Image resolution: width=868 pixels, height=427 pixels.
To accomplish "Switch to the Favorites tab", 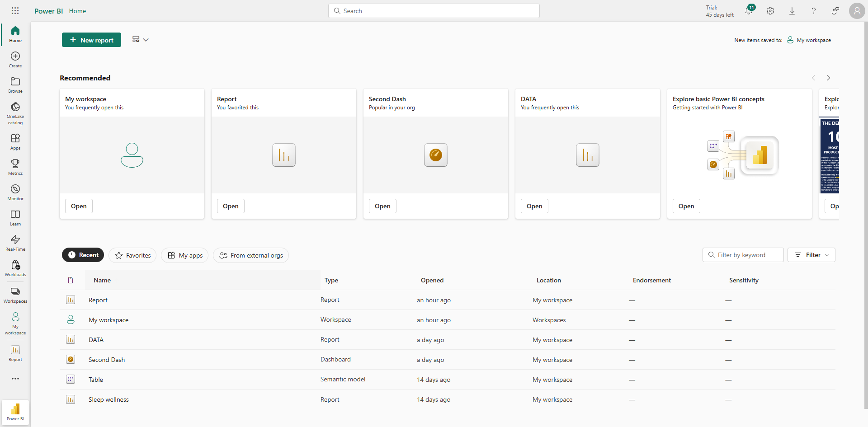I will click(x=132, y=255).
